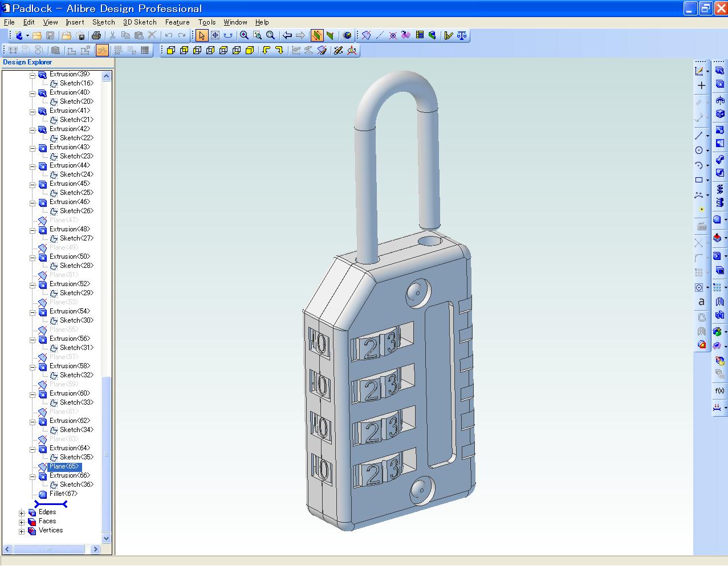Image resolution: width=728 pixels, height=566 pixels.
Task: Select the Zoom to Fit magnifier tool
Action: pyautogui.click(x=270, y=35)
